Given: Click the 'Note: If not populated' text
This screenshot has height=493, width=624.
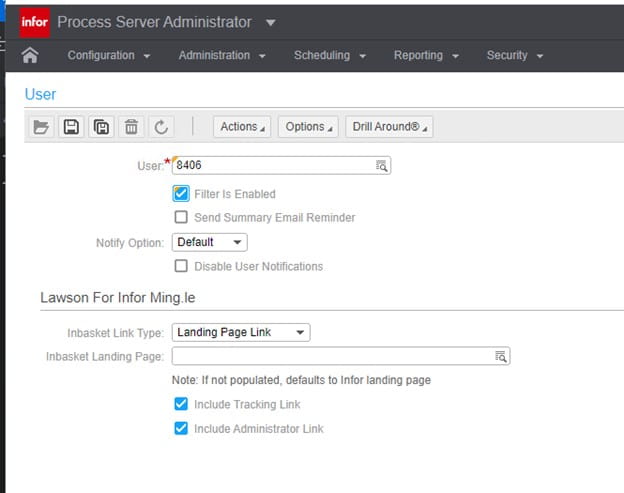Looking at the screenshot, I should (x=301, y=380).
